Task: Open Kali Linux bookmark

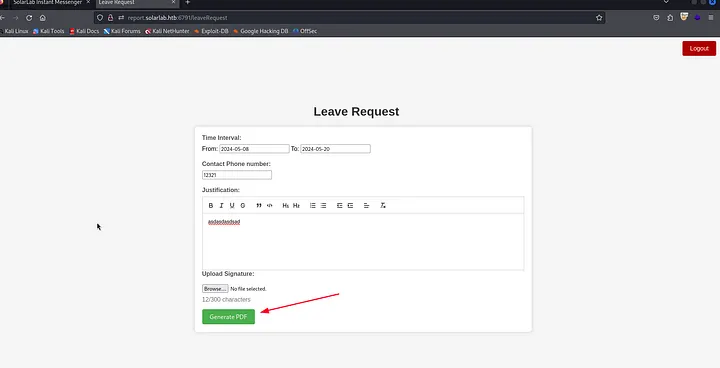Action: [14, 31]
